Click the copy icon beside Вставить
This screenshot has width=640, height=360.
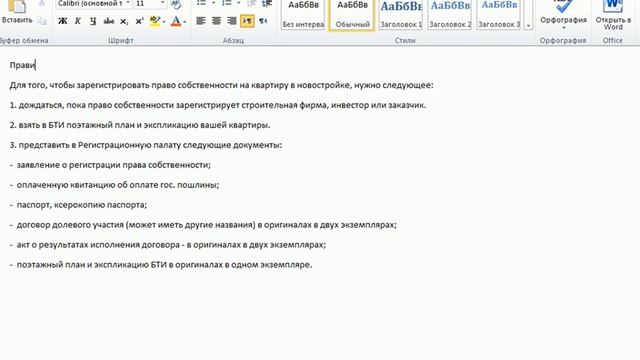(x=42, y=21)
